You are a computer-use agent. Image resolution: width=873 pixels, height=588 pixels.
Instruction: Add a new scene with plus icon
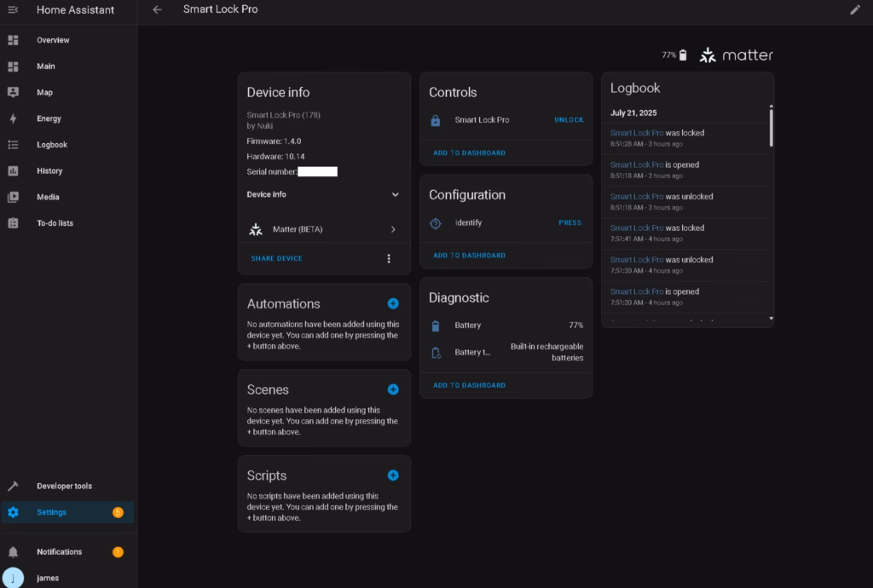click(x=393, y=389)
